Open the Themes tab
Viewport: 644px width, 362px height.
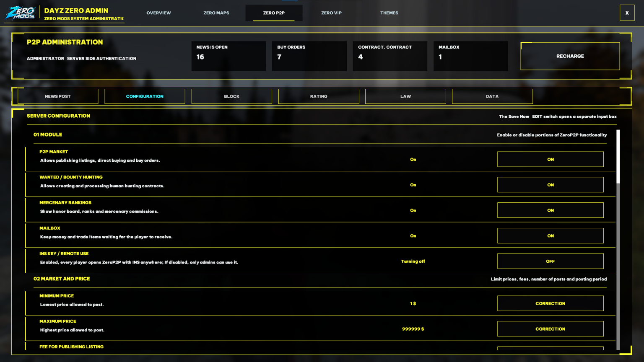[389, 13]
